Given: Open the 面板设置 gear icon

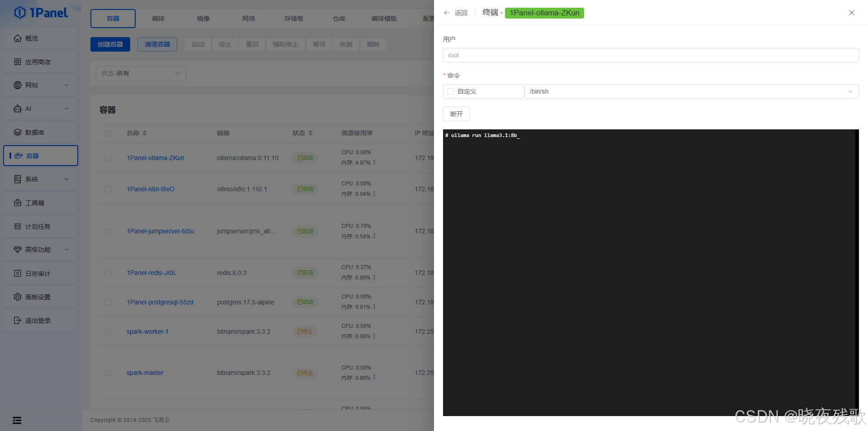Looking at the screenshot, I should point(18,297).
